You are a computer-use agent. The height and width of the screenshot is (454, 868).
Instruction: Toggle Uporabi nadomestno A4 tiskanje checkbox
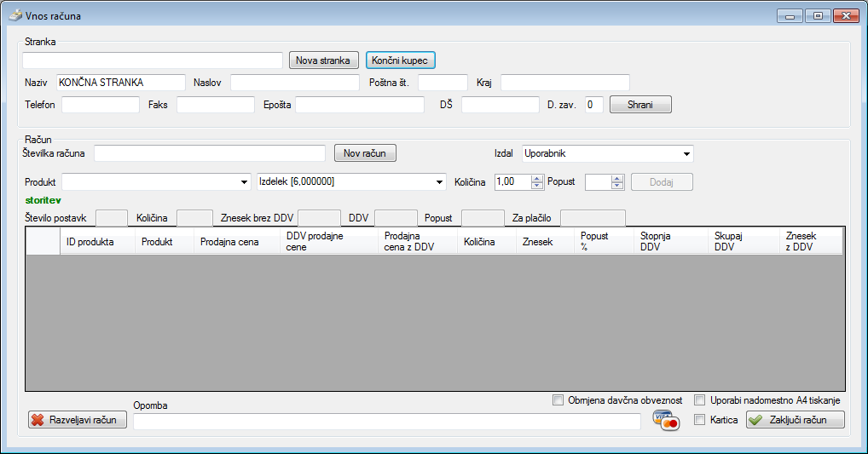pos(700,400)
